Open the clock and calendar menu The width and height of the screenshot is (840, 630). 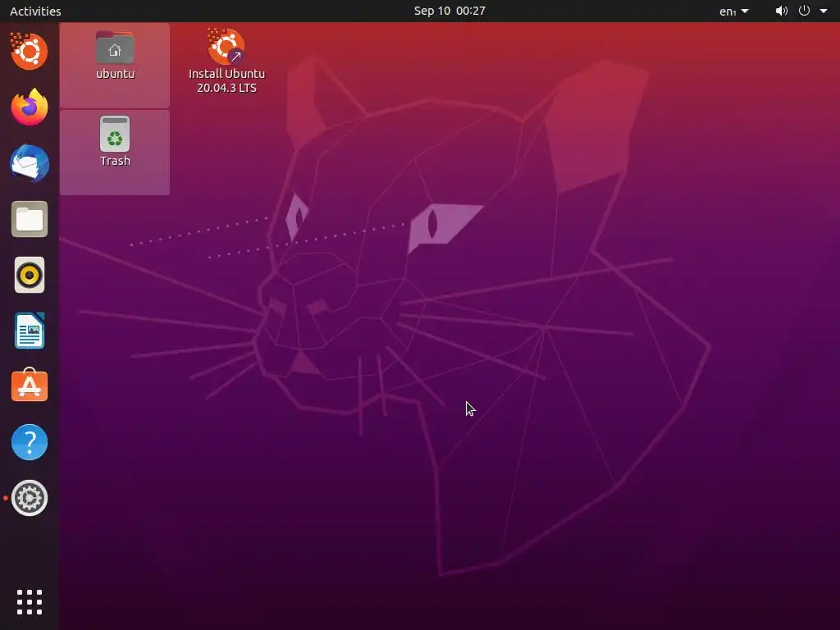pyautogui.click(x=450, y=11)
